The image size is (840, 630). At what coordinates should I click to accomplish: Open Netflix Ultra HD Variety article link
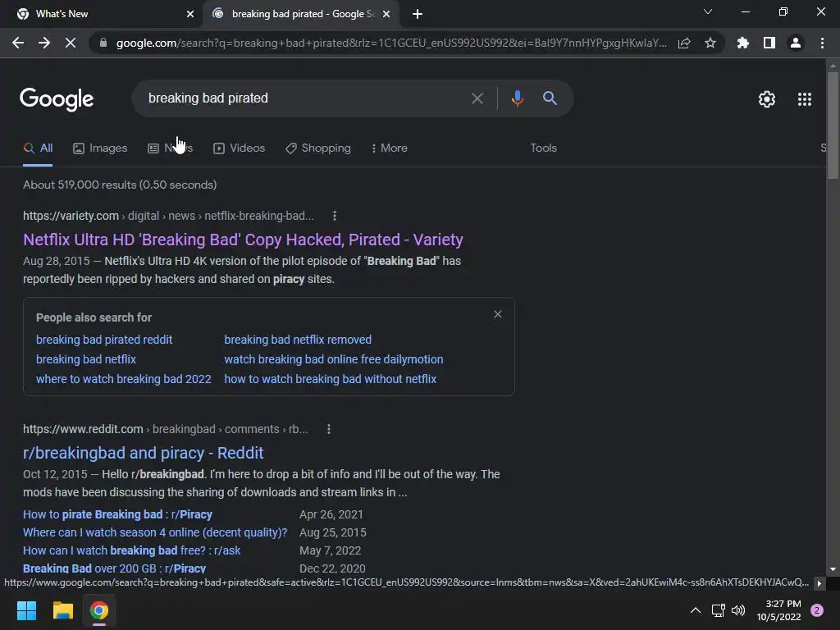(x=243, y=240)
